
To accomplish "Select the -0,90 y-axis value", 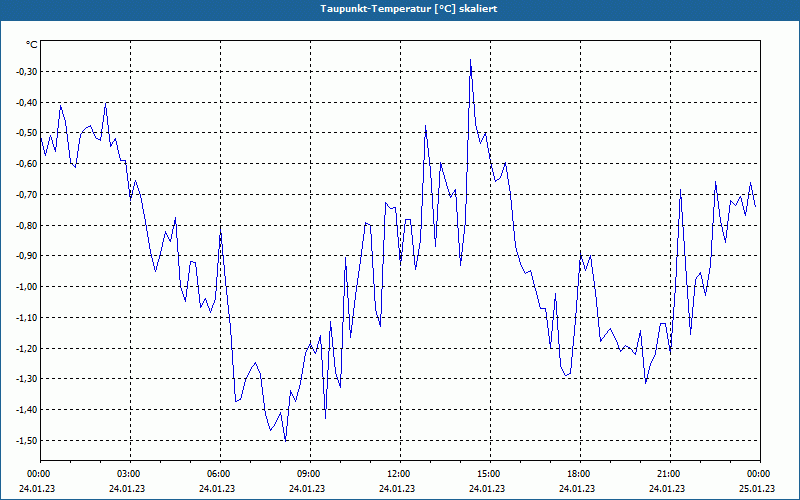I will tap(27, 256).
